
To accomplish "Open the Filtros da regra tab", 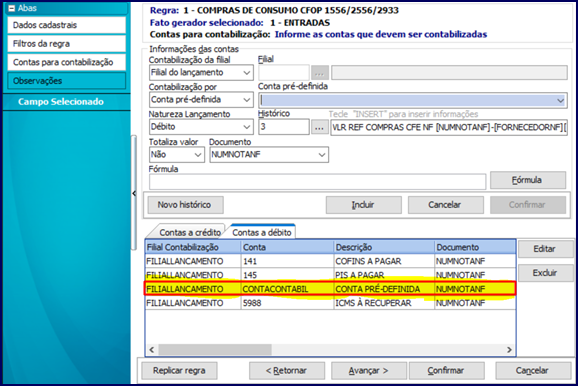I will click(x=66, y=44).
